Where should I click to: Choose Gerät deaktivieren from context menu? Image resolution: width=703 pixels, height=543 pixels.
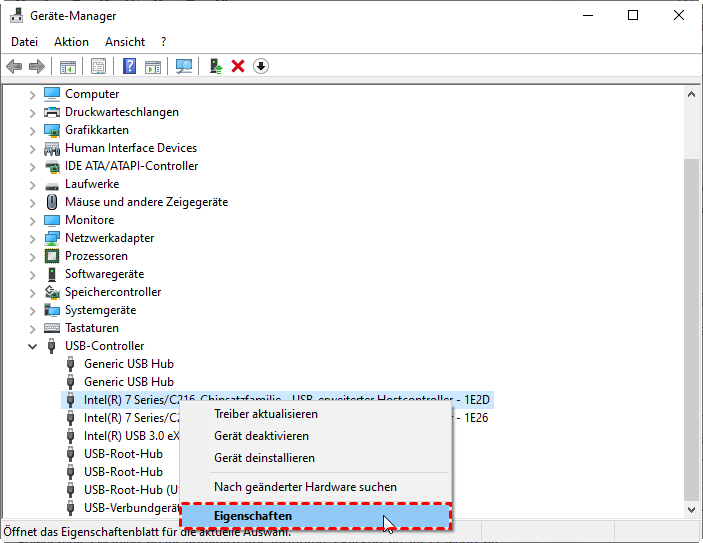(x=316, y=436)
